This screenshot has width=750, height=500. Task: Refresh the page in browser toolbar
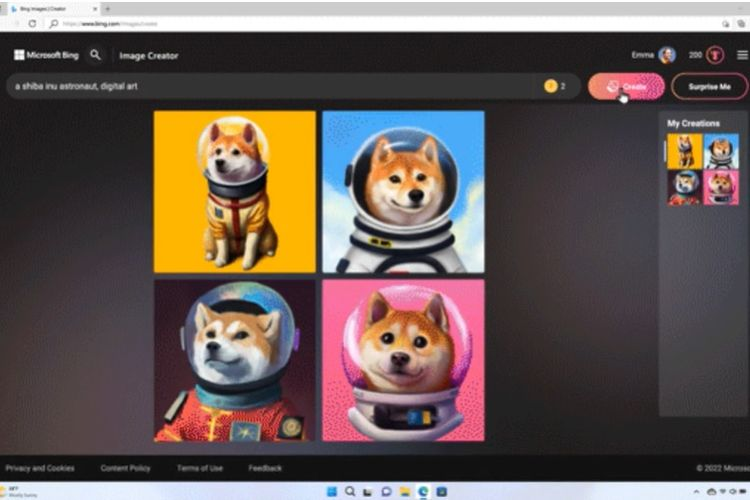point(32,23)
